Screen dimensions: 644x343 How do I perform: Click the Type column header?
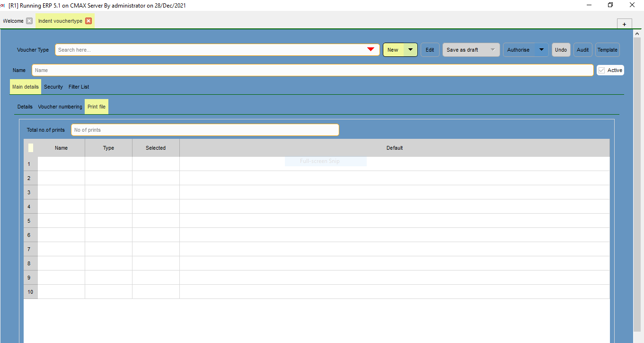pos(109,148)
